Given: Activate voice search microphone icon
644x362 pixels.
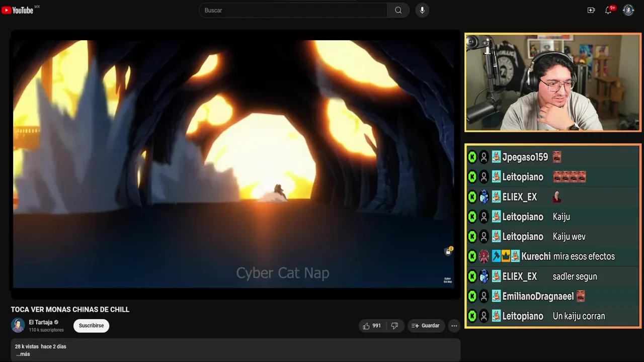Looking at the screenshot, I should coord(422,10).
